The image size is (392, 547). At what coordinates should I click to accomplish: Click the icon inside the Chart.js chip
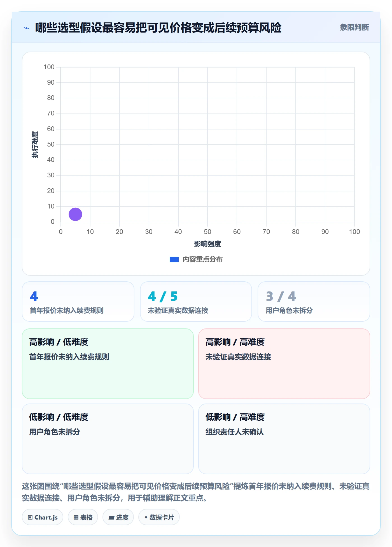pos(30,518)
